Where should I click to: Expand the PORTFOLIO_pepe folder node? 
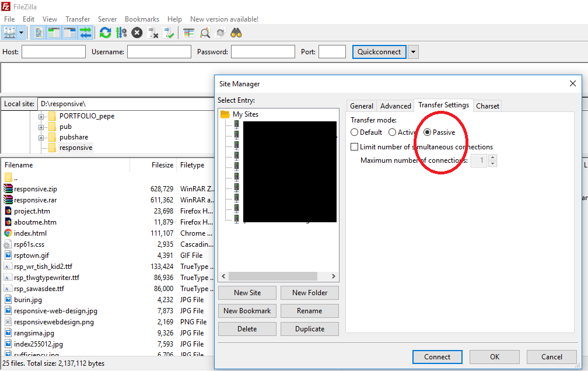tap(41, 116)
